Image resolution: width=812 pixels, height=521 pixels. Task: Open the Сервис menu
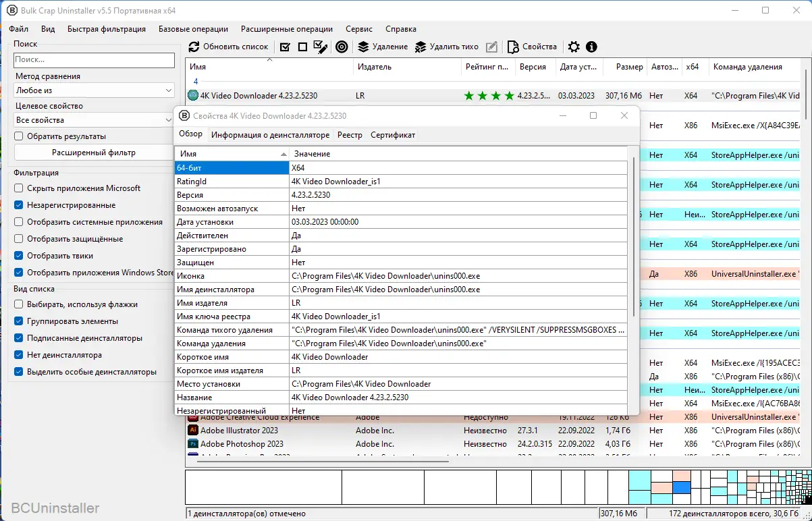[359, 29]
